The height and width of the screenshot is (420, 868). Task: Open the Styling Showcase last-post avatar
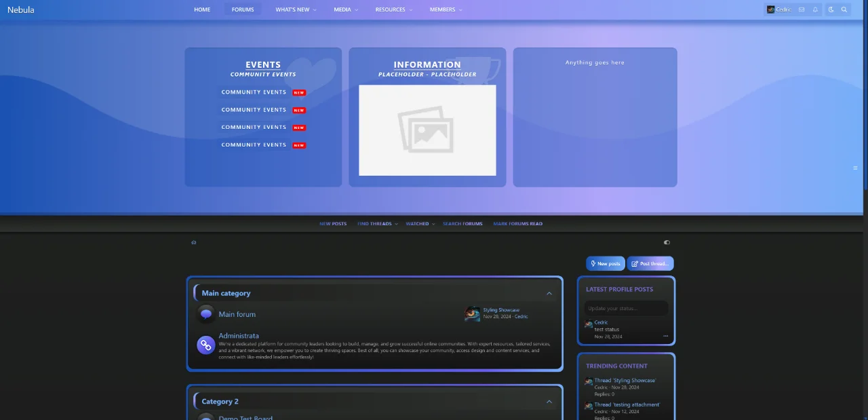click(x=473, y=313)
